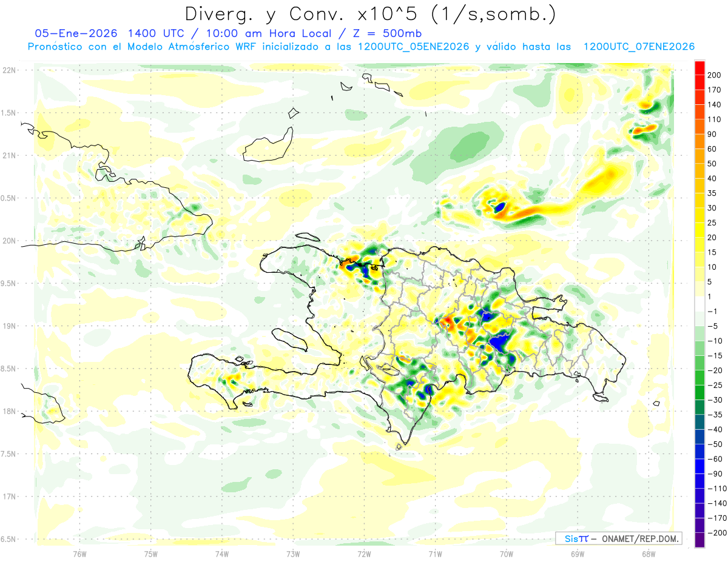Image resolution: width=728 pixels, height=562 pixels.
Task: Pick the white band between 1 and -1
Action: 699,304
